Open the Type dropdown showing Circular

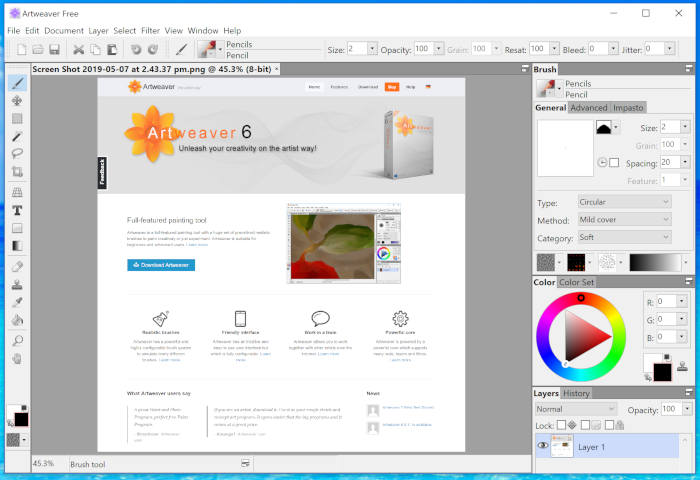[624, 202]
